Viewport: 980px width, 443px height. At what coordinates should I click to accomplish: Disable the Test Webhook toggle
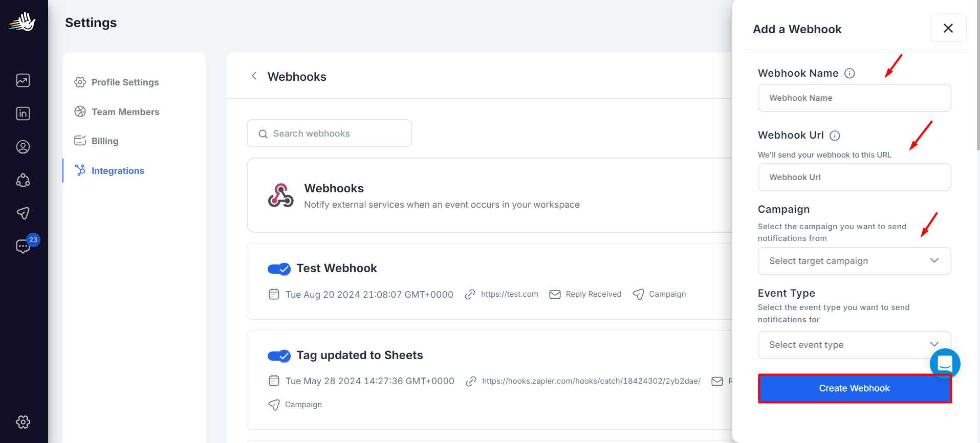point(279,269)
